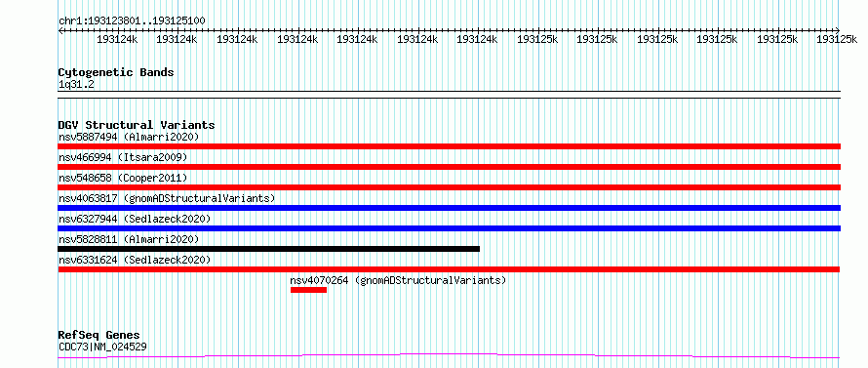Image resolution: width=868 pixels, height=368 pixels.
Task: Click the rightmost 193125k ruler label
Action: [837, 39]
